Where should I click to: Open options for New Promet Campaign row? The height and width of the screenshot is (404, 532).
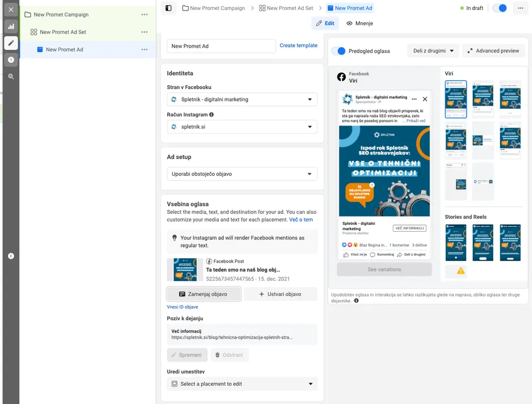(x=145, y=14)
